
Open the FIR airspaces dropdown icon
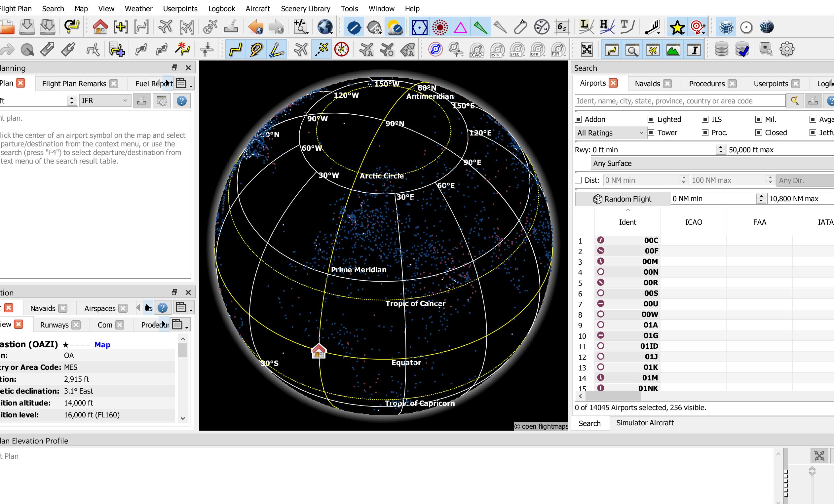pos(558,50)
